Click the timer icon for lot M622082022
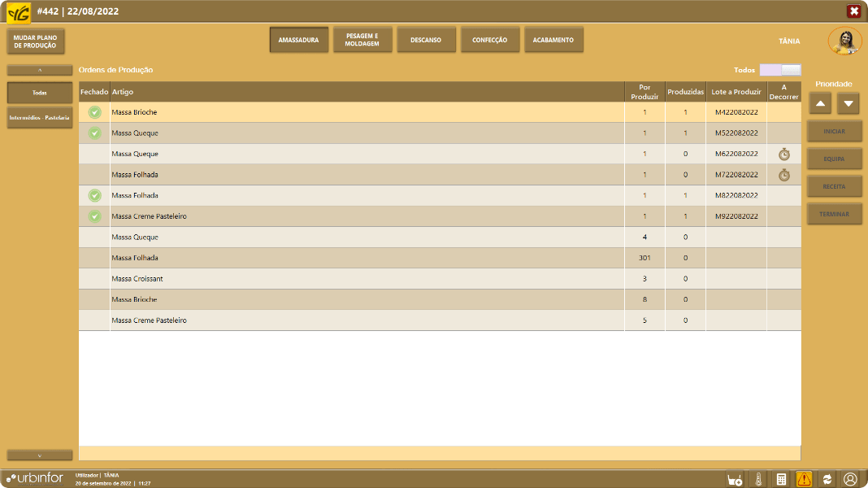This screenshot has height=488, width=868. [783, 154]
